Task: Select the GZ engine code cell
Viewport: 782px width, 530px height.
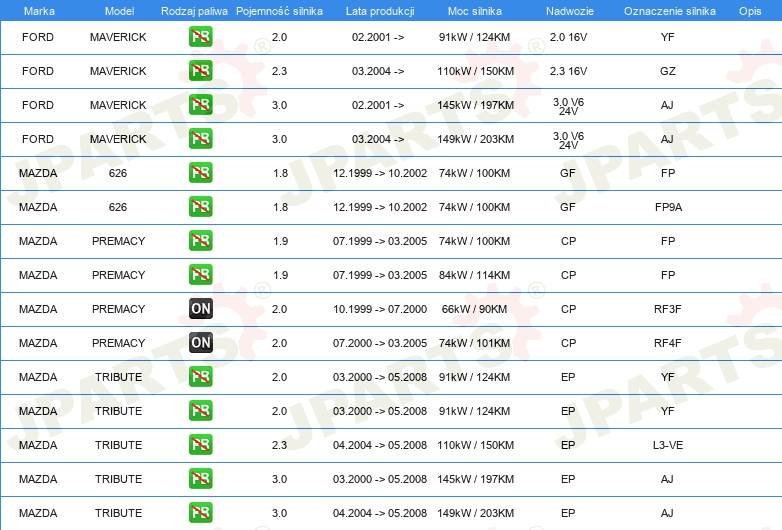Action: (x=668, y=71)
